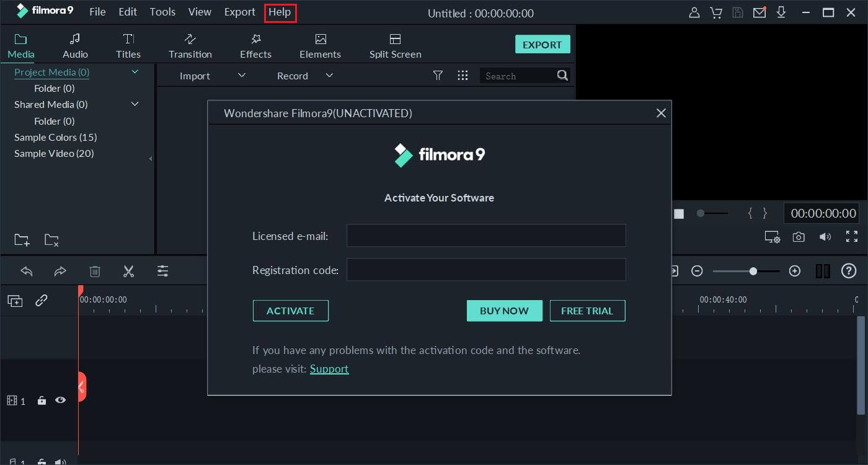
Task: Click the timeline zoom slider handle
Action: 753,271
